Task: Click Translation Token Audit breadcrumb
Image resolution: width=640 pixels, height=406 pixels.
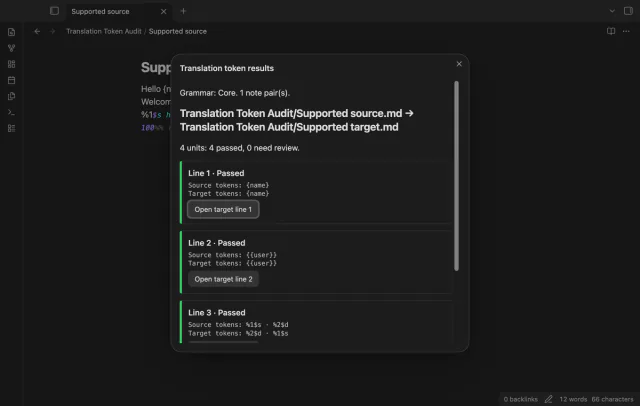Action: tap(104, 31)
